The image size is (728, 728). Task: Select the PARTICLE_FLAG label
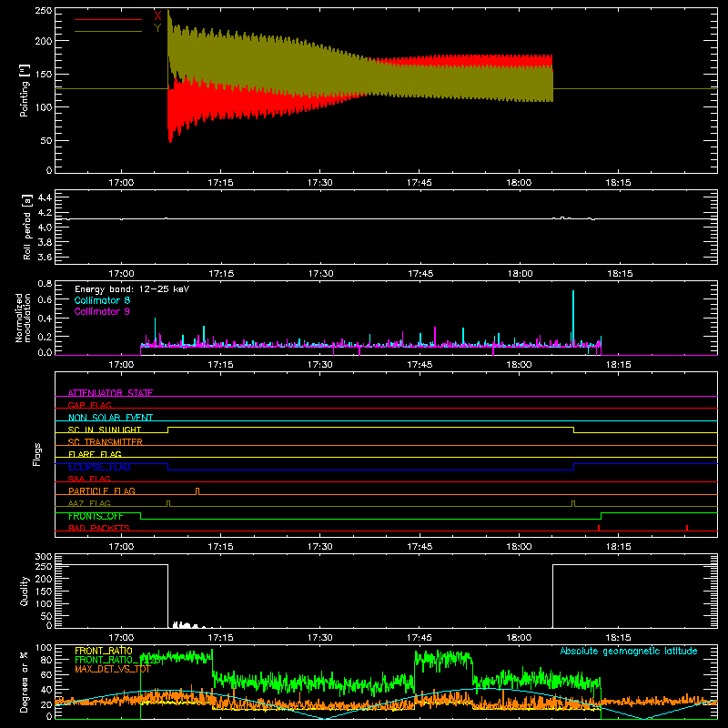[102, 490]
